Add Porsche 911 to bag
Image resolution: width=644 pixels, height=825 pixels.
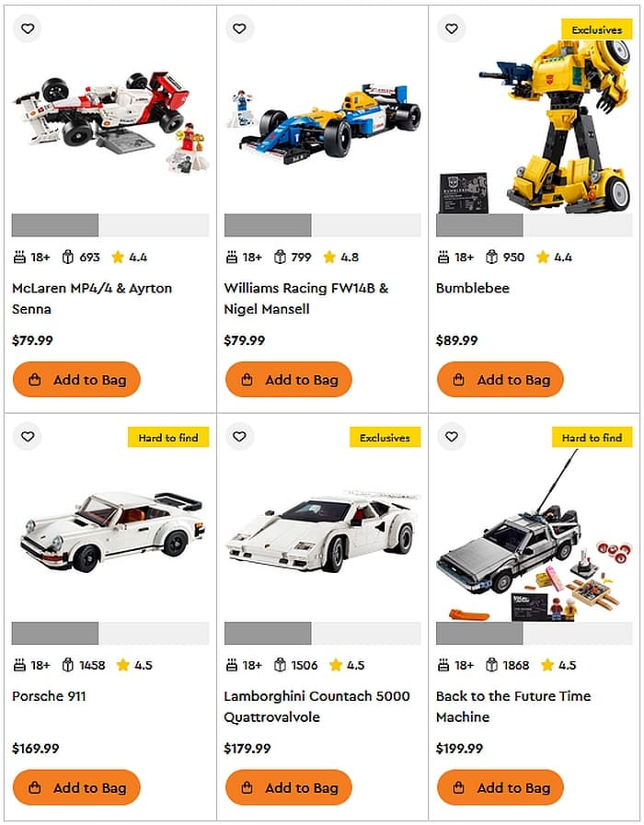76,787
